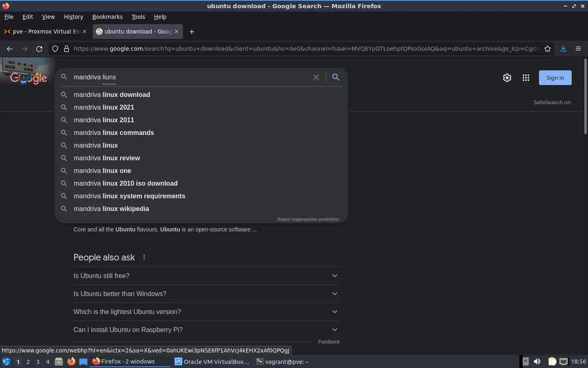Choose suggestion "mandriva linux commands"
This screenshot has width=588, height=368.
click(201, 132)
